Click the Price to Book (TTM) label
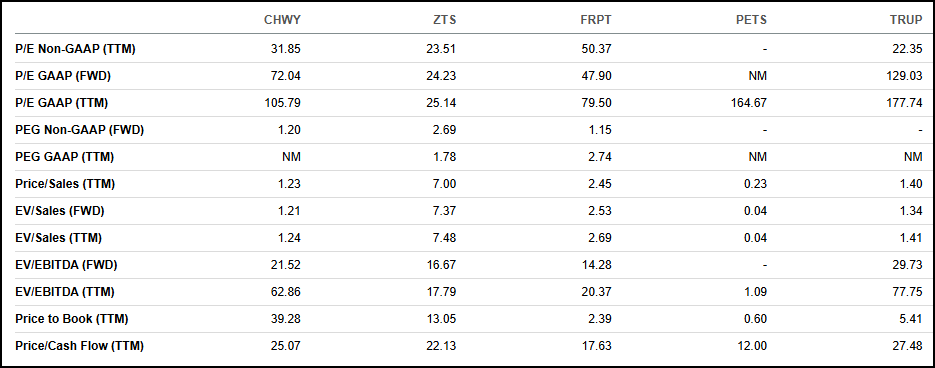The height and width of the screenshot is (368, 935). click(72, 318)
